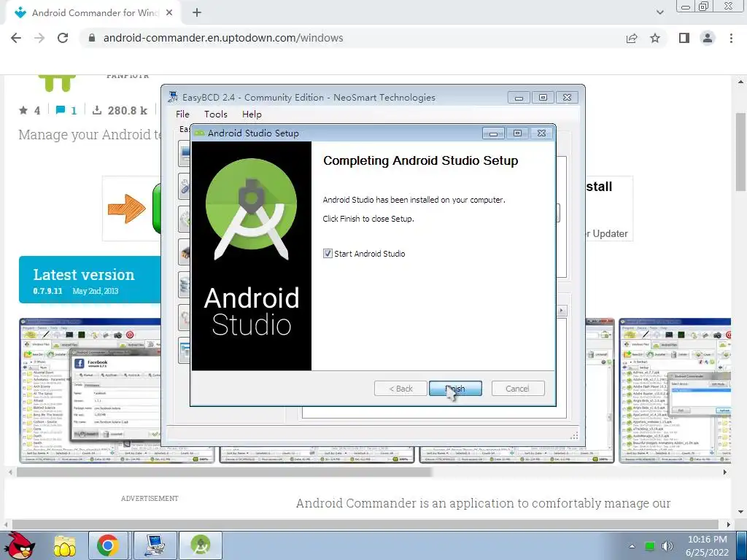Click the screenshot gallery horizontal scrollbar
The image size is (747, 560).
click(224, 472)
